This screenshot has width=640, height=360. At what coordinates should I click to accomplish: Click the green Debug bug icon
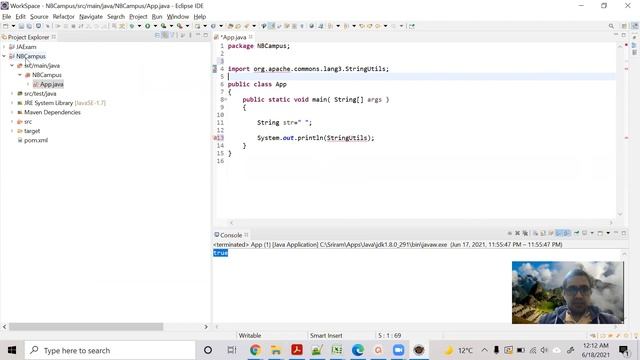pos(132,26)
